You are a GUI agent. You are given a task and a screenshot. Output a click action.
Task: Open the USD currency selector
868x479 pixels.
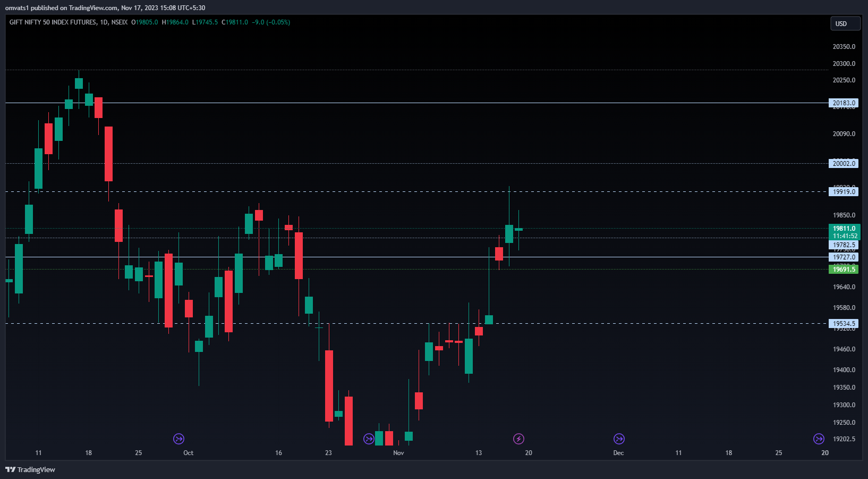click(845, 23)
